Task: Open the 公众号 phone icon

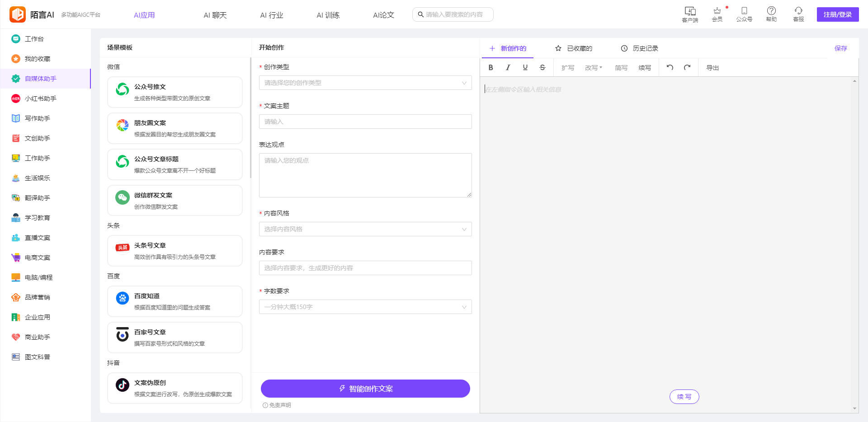Action: click(744, 14)
